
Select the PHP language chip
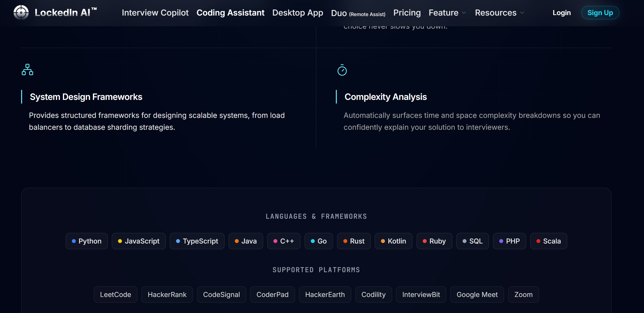click(509, 241)
